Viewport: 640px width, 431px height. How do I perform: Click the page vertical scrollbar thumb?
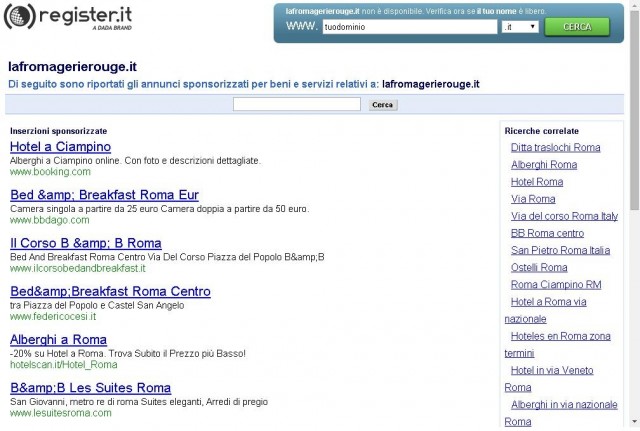tap(635, 110)
